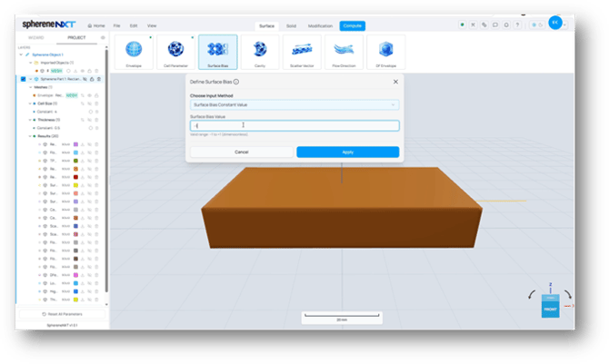Select the Constant 4 radio button
The image size is (609, 364).
91,112
